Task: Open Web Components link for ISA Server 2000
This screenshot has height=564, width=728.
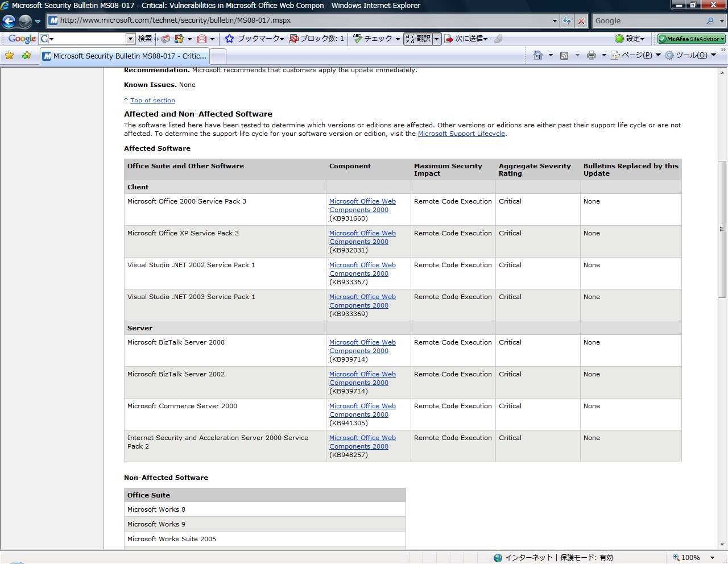Action: 362,442
